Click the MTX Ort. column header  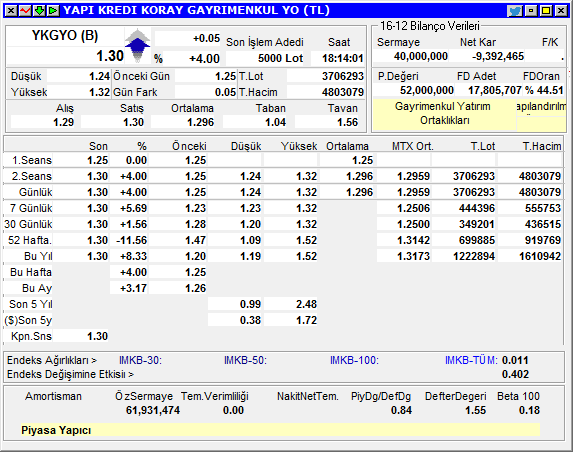click(413, 147)
